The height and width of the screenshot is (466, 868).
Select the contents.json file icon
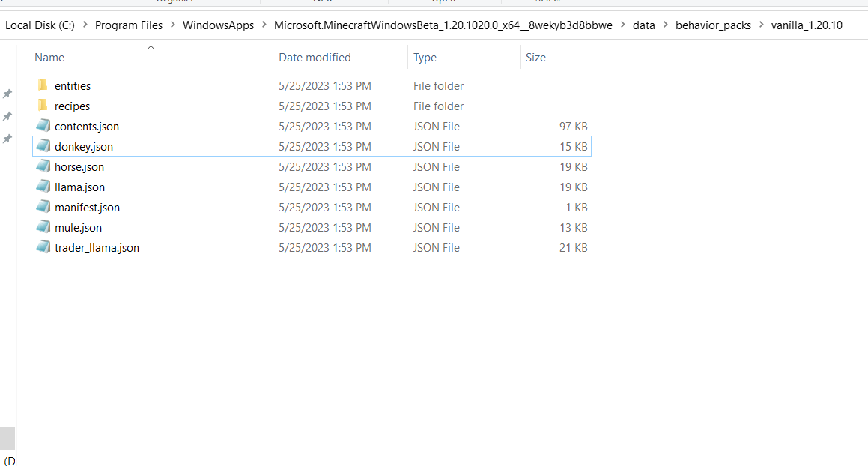click(43, 126)
